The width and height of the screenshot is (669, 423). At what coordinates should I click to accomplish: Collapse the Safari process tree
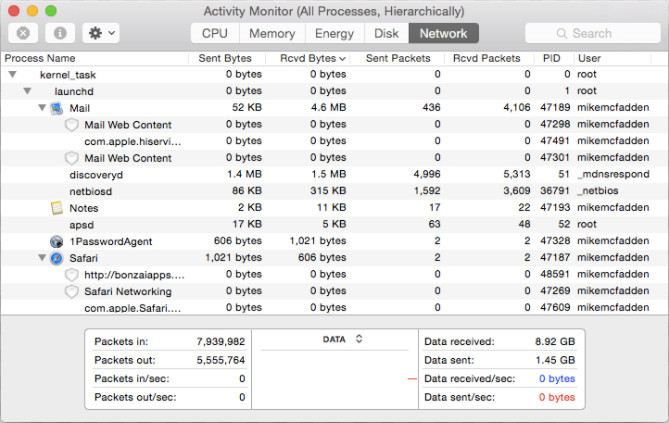42,257
